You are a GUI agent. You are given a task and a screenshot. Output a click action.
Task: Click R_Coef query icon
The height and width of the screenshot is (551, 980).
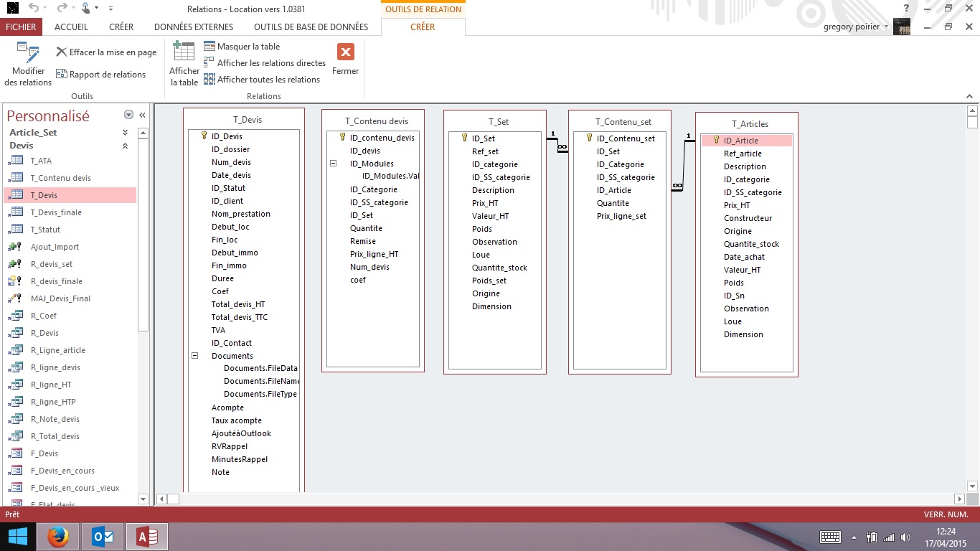pyautogui.click(x=15, y=316)
